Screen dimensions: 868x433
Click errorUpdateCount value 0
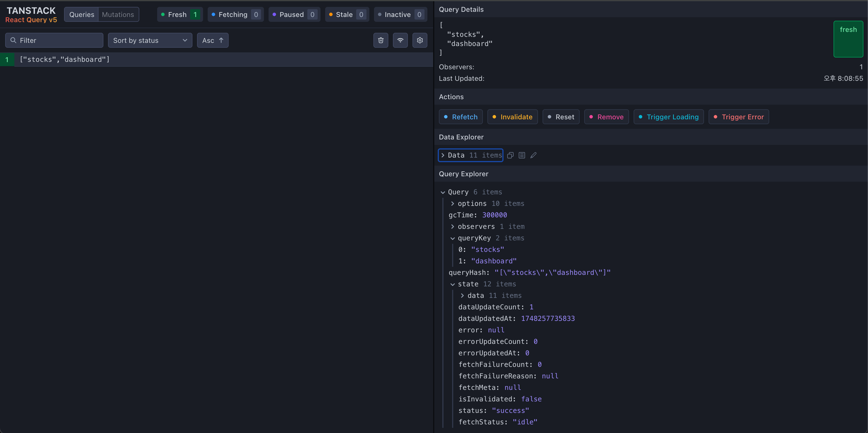tap(535, 342)
